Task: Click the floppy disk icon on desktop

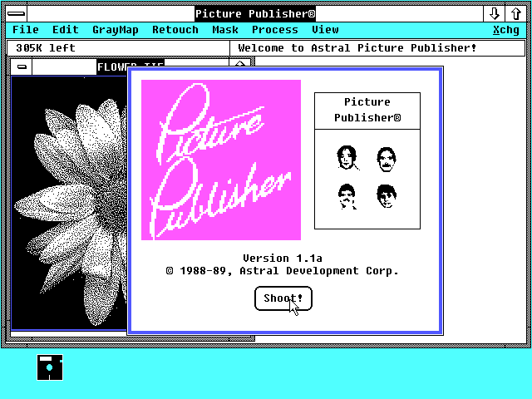Action: point(50,367)
